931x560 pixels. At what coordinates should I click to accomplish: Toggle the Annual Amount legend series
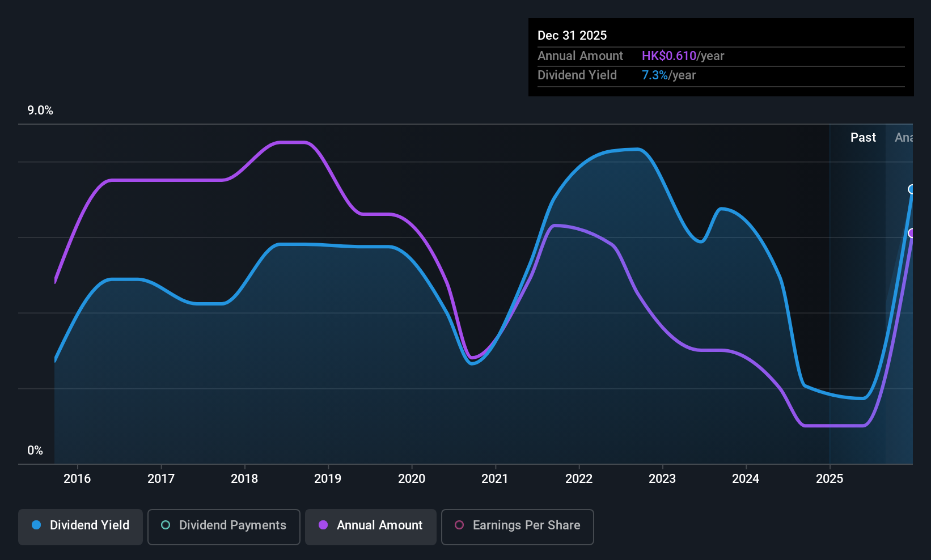[371, 526]
